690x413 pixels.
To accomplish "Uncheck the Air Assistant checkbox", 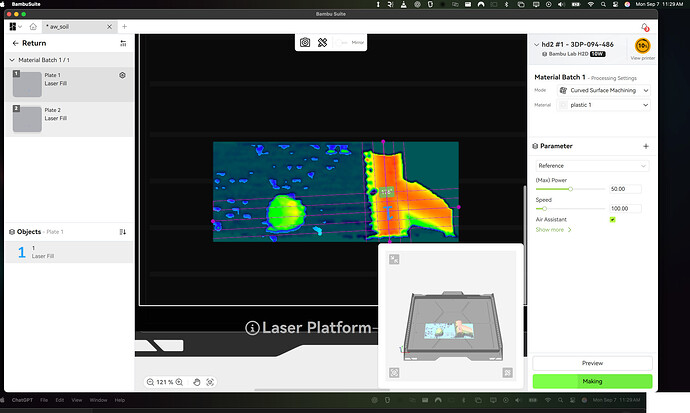I will coord(613,219).
